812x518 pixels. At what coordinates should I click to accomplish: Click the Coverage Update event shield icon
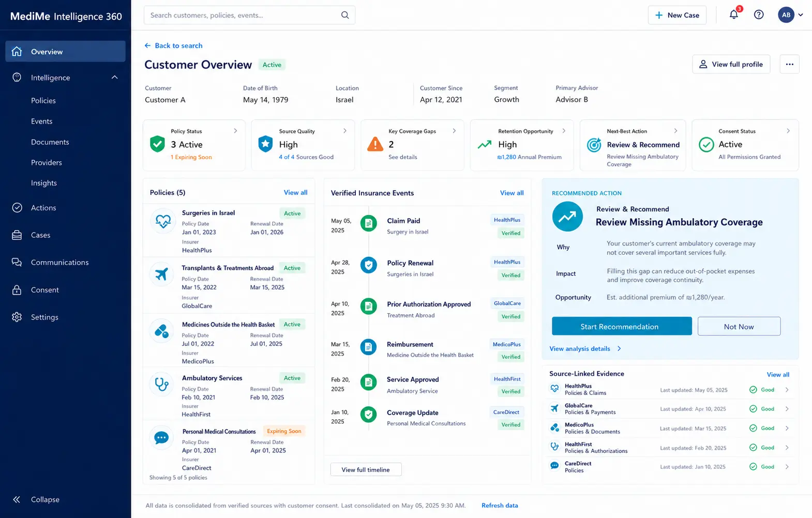click(368, 414)
